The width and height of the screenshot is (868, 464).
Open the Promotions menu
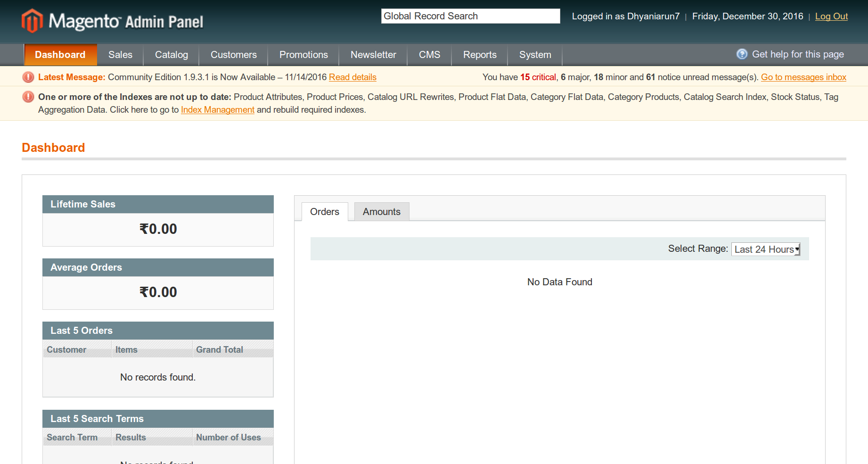303,55
